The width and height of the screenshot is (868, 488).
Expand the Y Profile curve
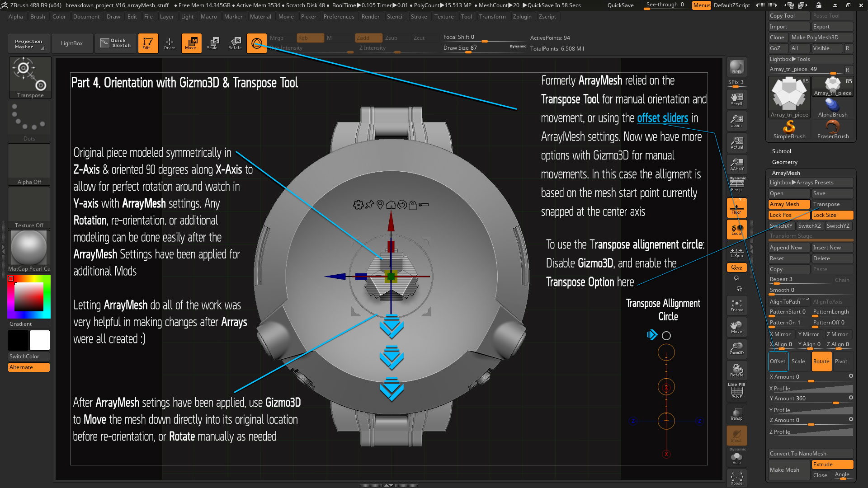coord(811,410)
